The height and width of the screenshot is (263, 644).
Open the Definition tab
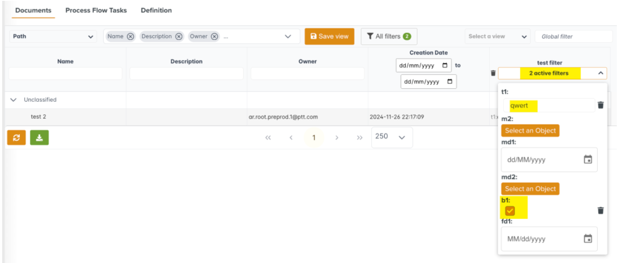coord(156,10)
